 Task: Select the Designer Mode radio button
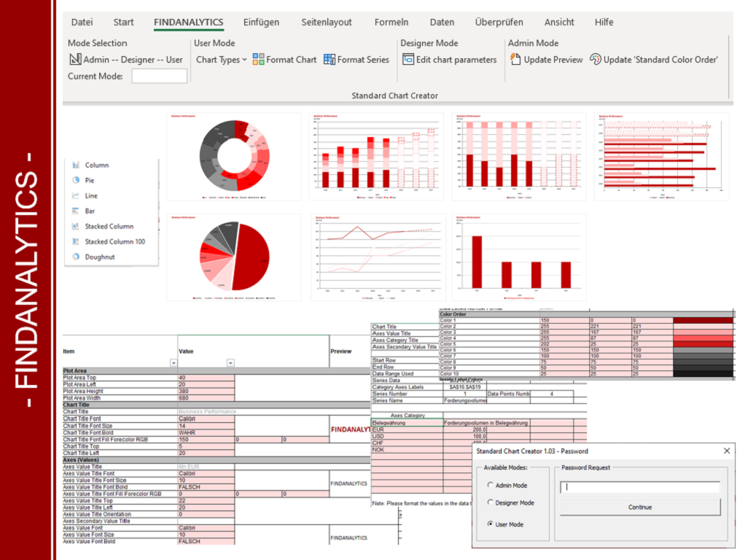point(490,502)
